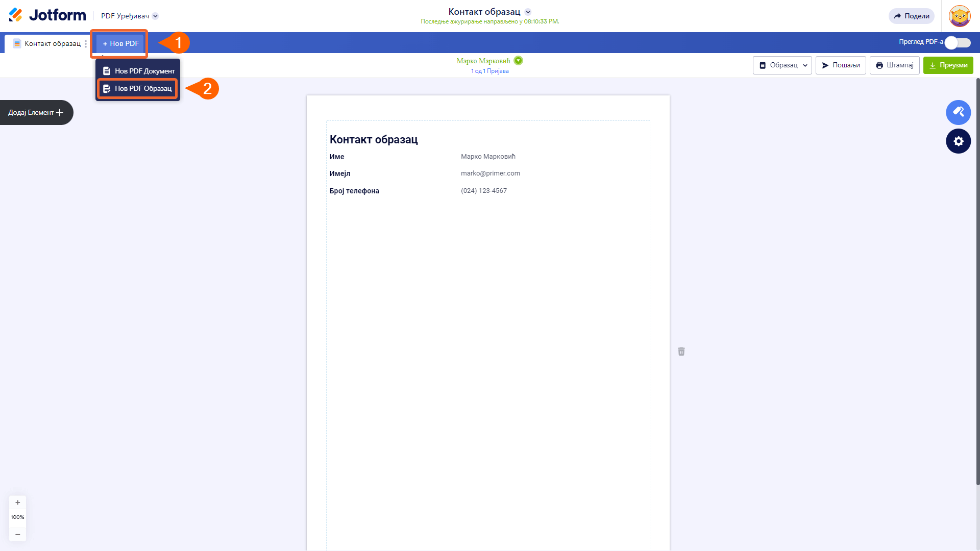Zoom out with the minus icon

17,534
